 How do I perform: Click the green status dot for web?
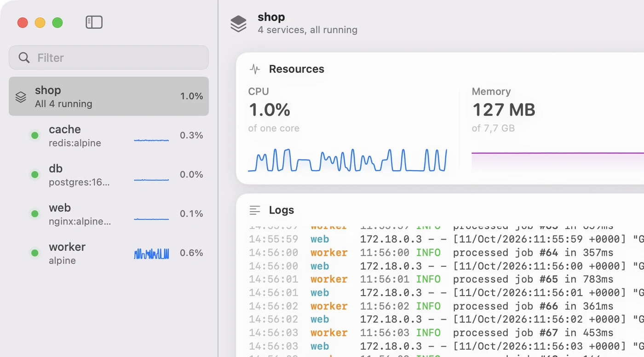(x=34, y=213)
